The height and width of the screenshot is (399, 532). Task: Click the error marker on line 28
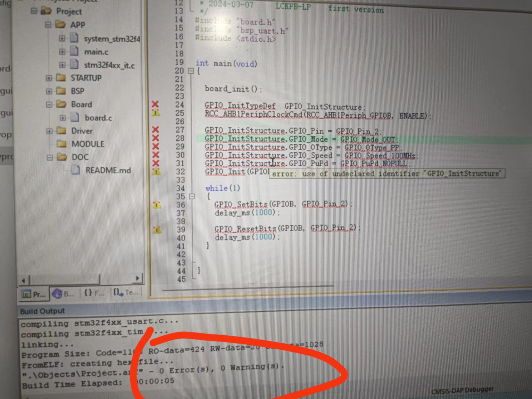[155, 138]
